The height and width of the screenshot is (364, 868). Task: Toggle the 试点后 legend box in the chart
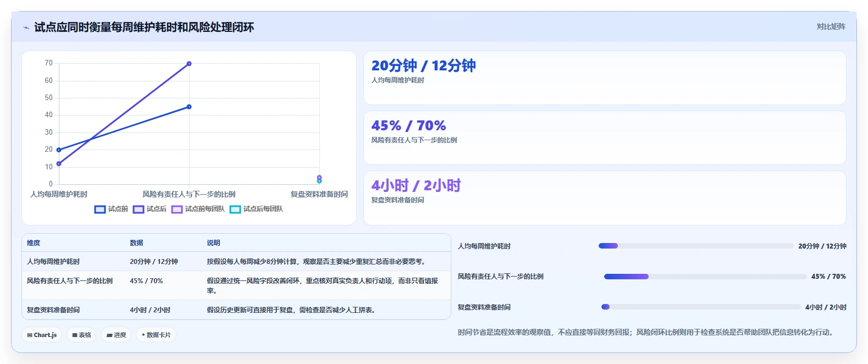point(139,209)
